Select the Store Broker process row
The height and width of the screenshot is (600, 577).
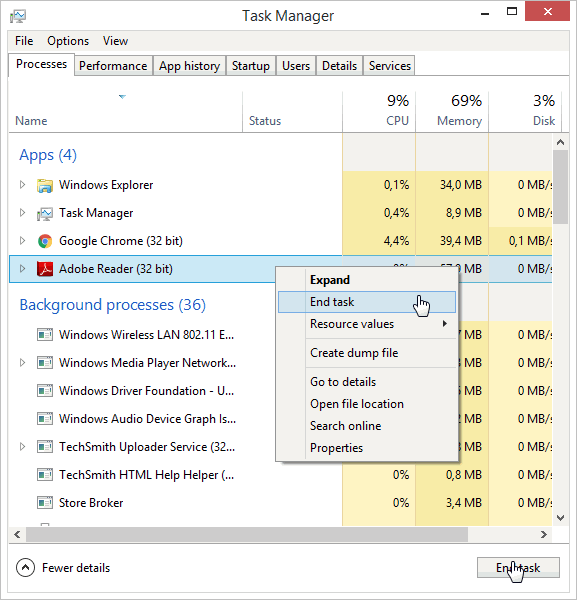coord(281,503)
